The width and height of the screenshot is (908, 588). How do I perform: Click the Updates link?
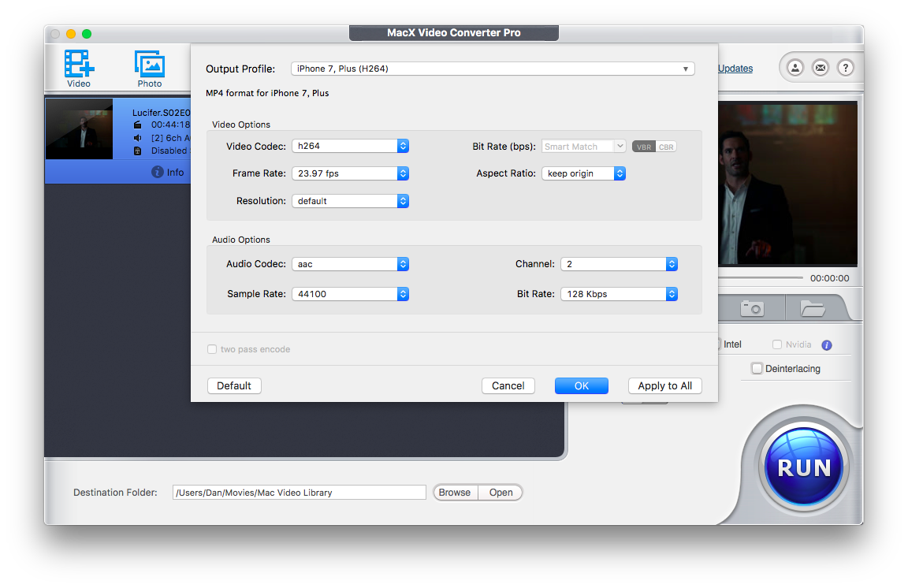[x=735, y=69]
